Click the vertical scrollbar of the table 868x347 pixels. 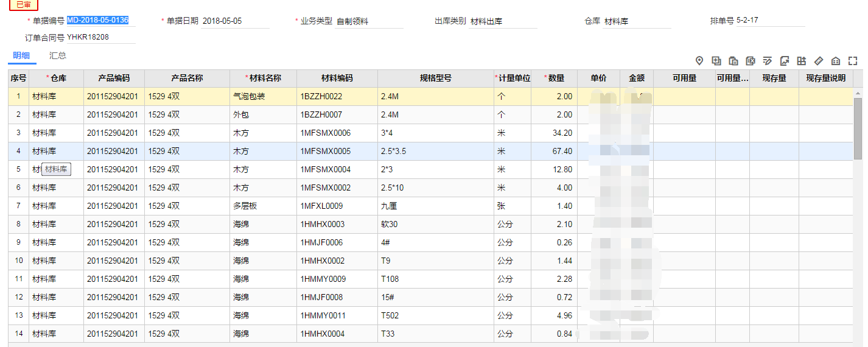858,128
